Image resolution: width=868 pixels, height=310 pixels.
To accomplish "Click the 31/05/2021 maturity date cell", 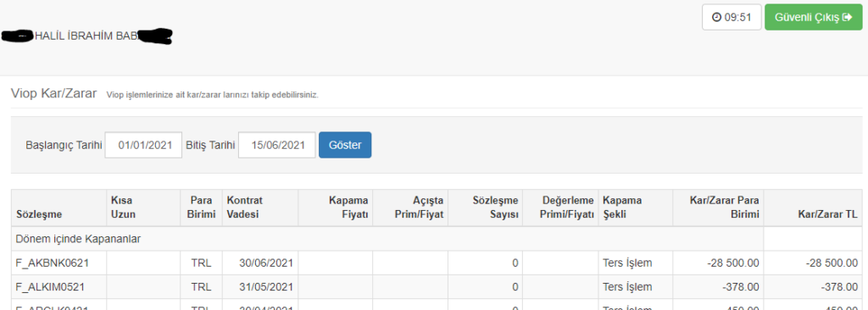I will (x=259, y=287).
